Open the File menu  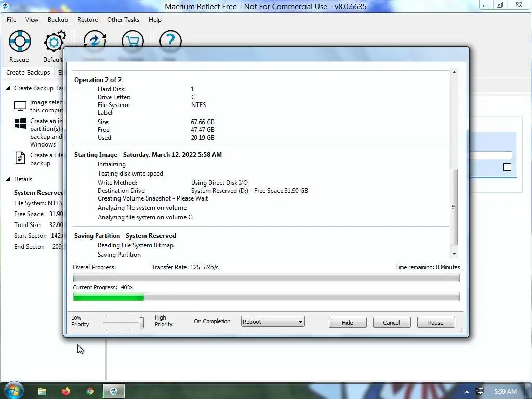tap(11, 20)
